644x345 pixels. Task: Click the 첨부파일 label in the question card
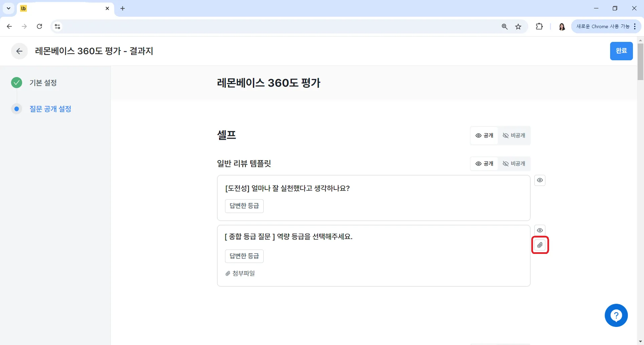click(240, 273)
